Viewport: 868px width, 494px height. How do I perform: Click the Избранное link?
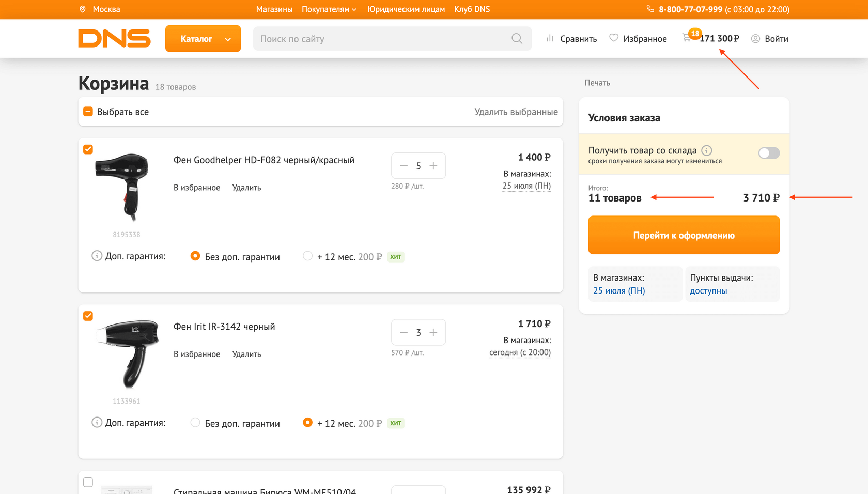coord(645,39)
